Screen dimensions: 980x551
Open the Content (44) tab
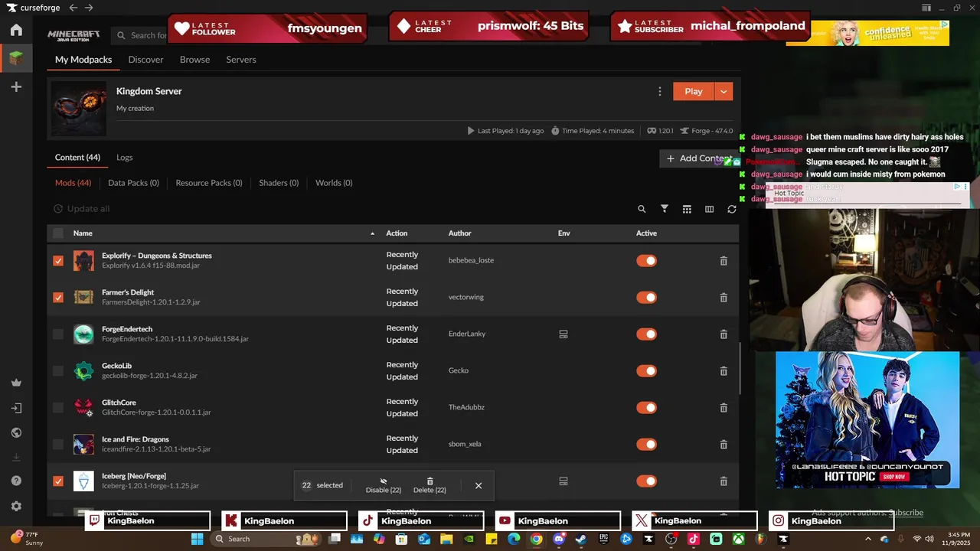77,158
